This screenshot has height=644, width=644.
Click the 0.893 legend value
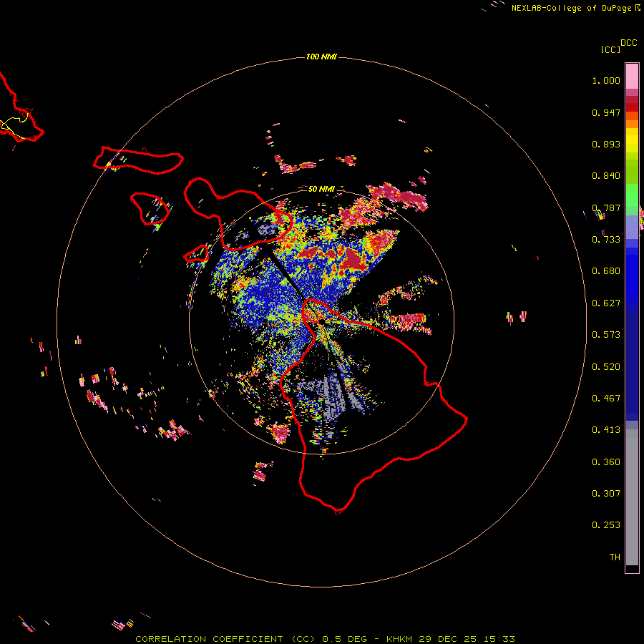click(606, 144)
